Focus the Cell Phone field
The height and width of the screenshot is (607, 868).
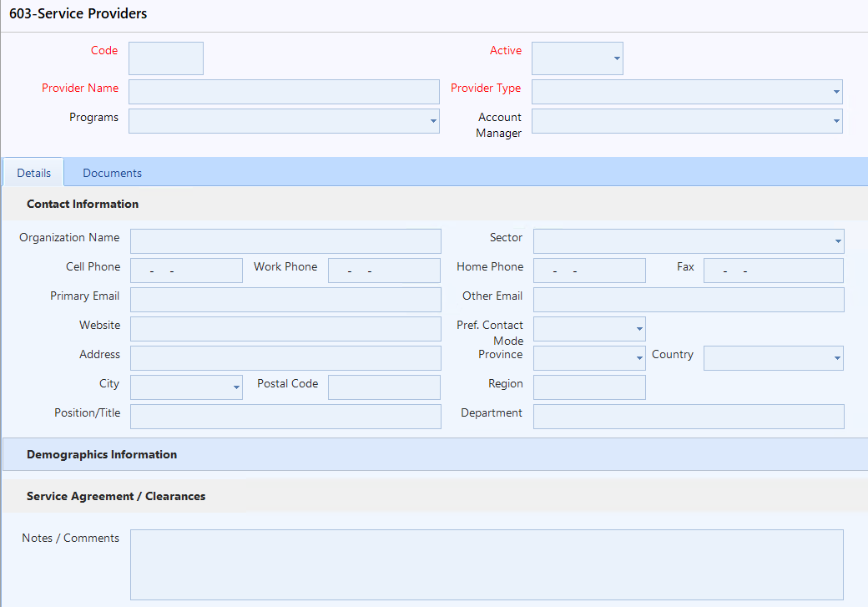point(187,271)
